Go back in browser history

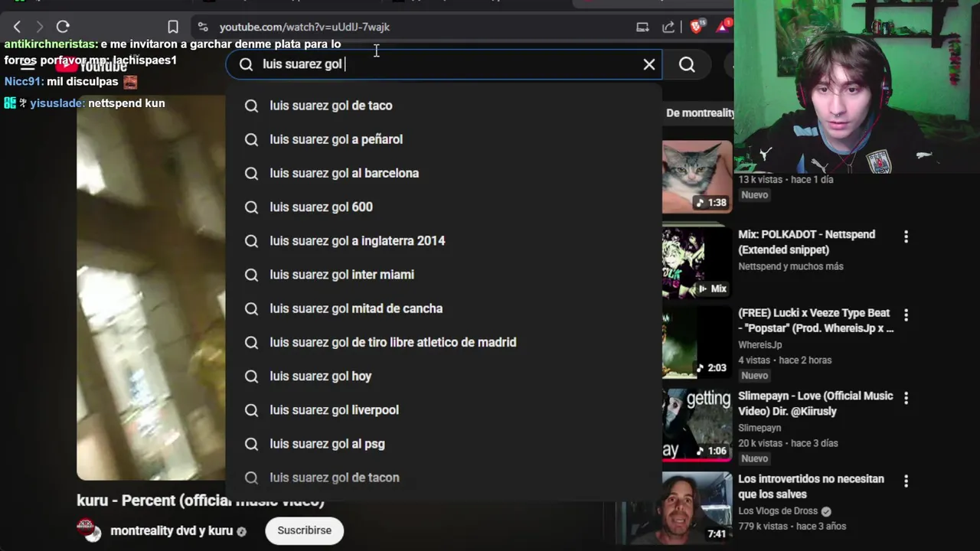pyautogui.click(x=17, y=27)
